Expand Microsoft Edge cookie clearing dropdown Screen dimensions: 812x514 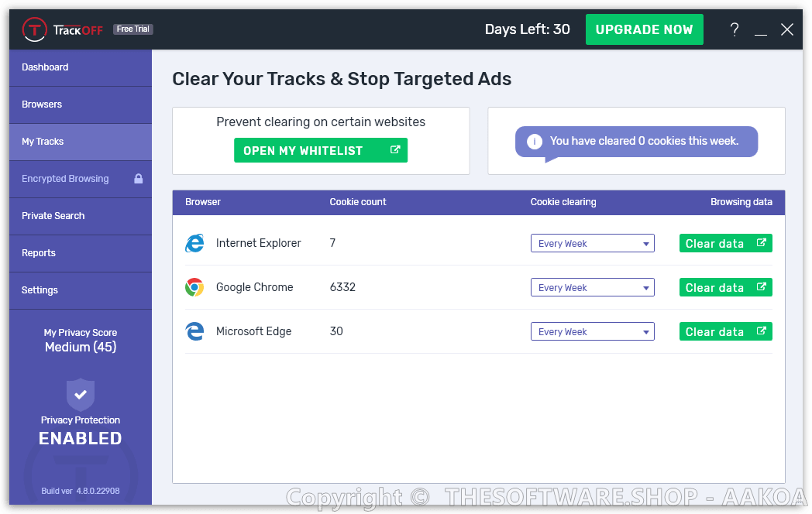592,331
